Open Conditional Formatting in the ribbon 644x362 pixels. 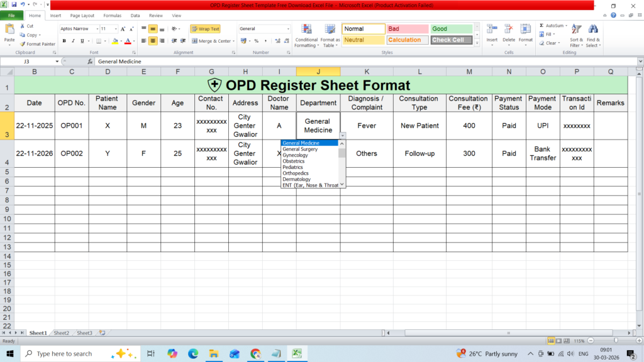tap(306, 36)
